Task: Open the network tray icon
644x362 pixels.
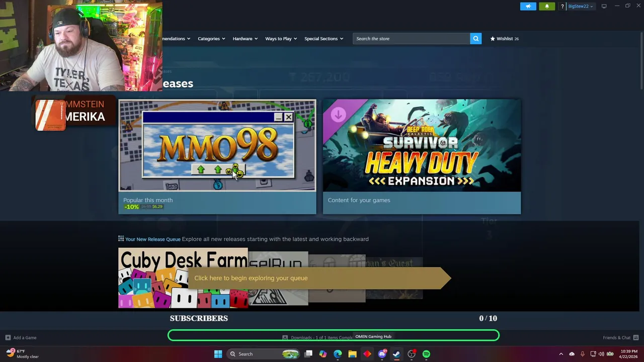Action: (593, 354)
